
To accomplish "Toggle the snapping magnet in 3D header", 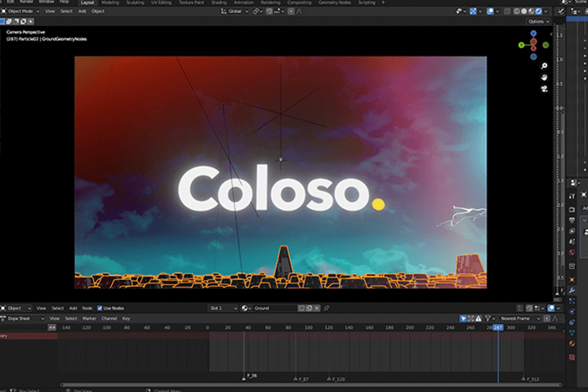I will point(269,11).
